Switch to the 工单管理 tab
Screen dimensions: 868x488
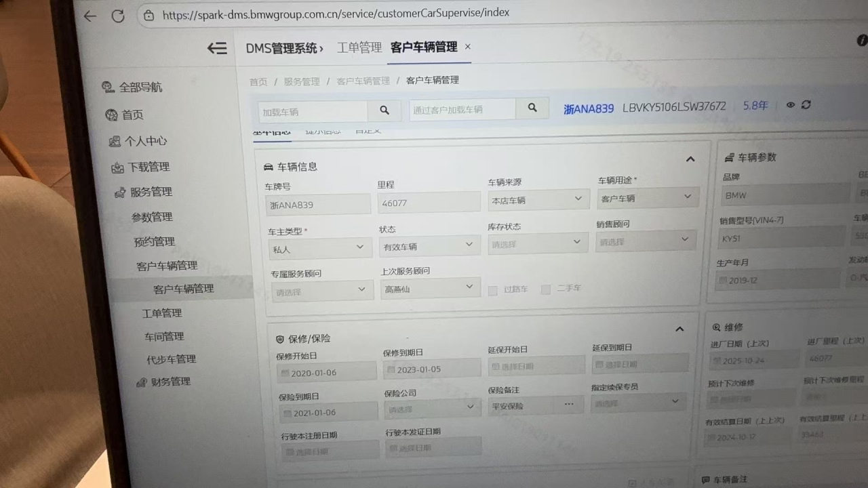click(359, 47)
